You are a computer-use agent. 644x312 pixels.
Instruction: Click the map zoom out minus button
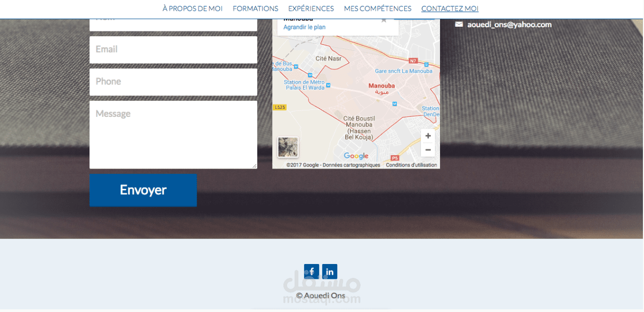pyautogui.click(x=428, y=150)
